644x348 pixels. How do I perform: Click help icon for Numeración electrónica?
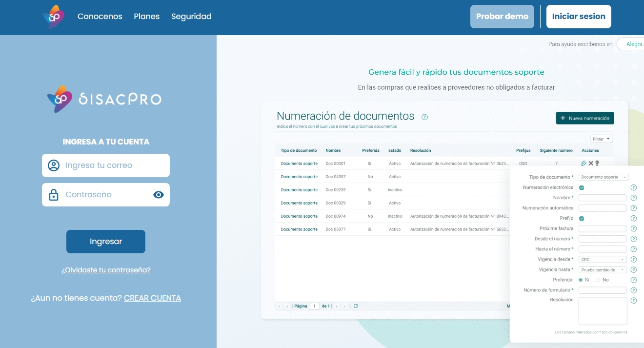point(634,187)
